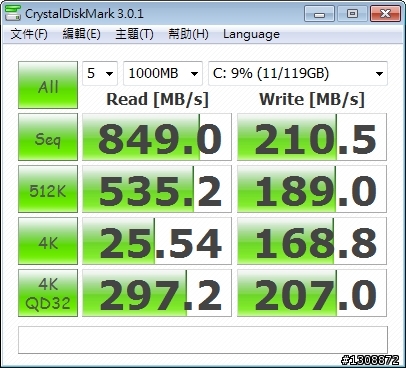406x368 pixels.
Task: Start the 4K benchmark test
Action: click(x=48, y=241)
